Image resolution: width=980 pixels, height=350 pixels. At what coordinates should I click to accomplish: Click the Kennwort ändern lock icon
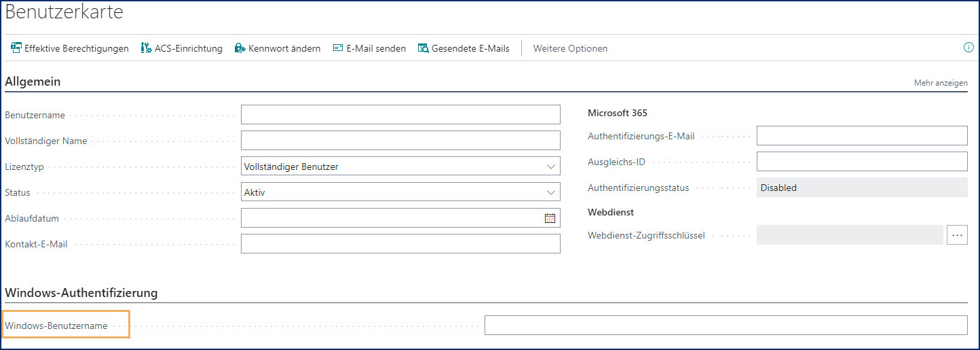click(x=240, y=48)
